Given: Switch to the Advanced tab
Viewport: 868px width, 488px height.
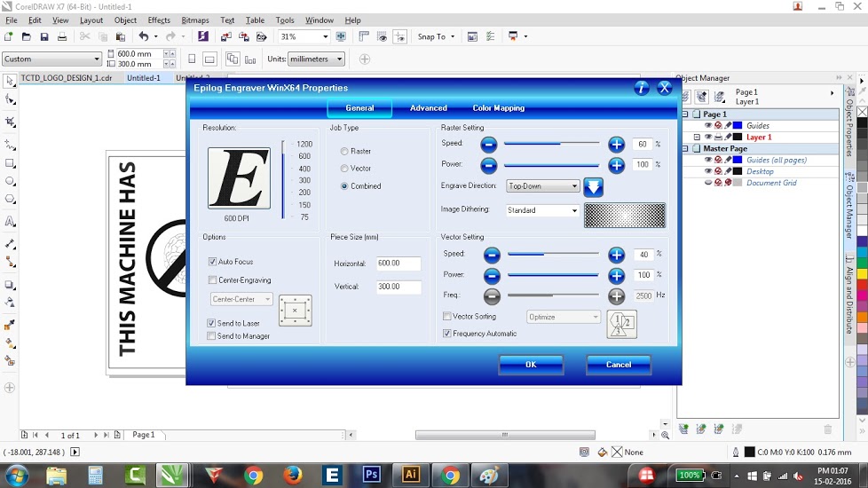Looking at the screenshot, I should [429, 108].
